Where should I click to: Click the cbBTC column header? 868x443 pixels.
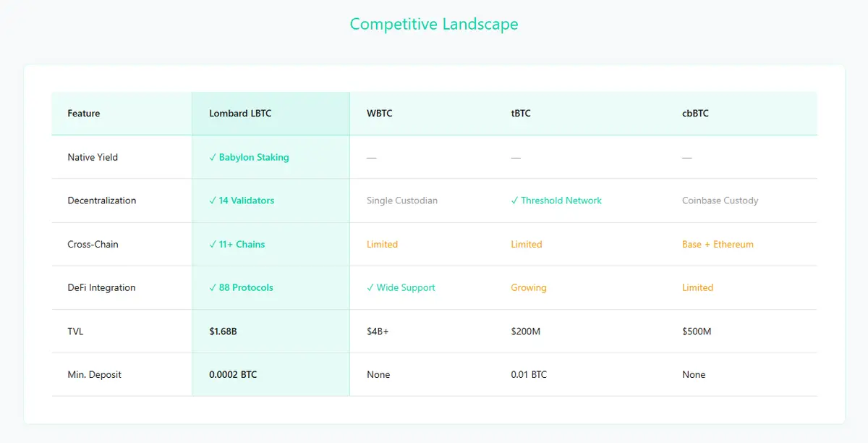pyautogui.click(x=695, y=114)
